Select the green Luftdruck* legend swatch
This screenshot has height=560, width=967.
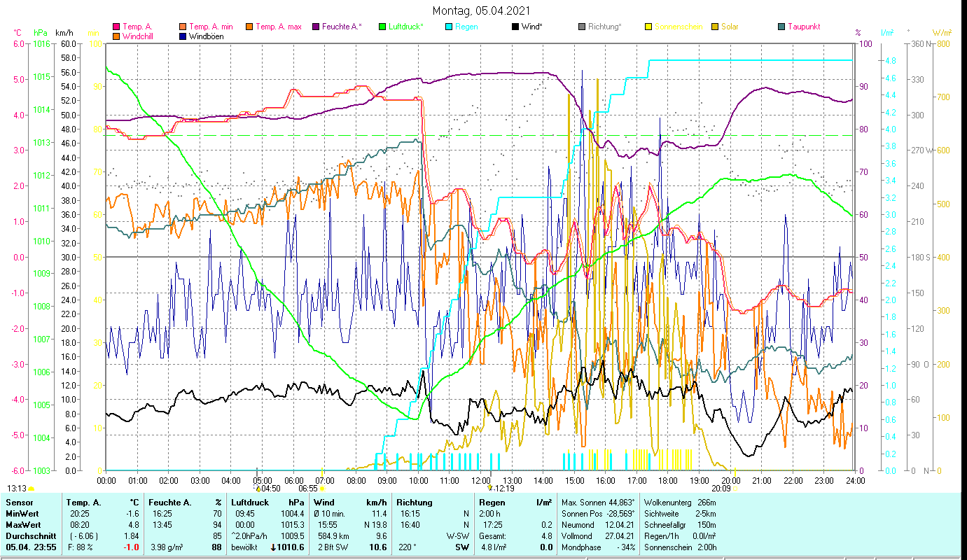382,27
